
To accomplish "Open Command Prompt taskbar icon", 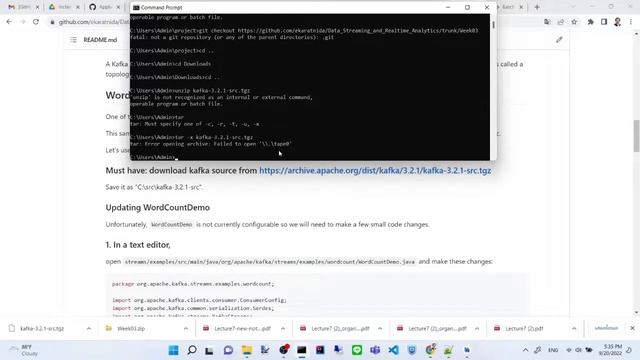I will point(302,350).
